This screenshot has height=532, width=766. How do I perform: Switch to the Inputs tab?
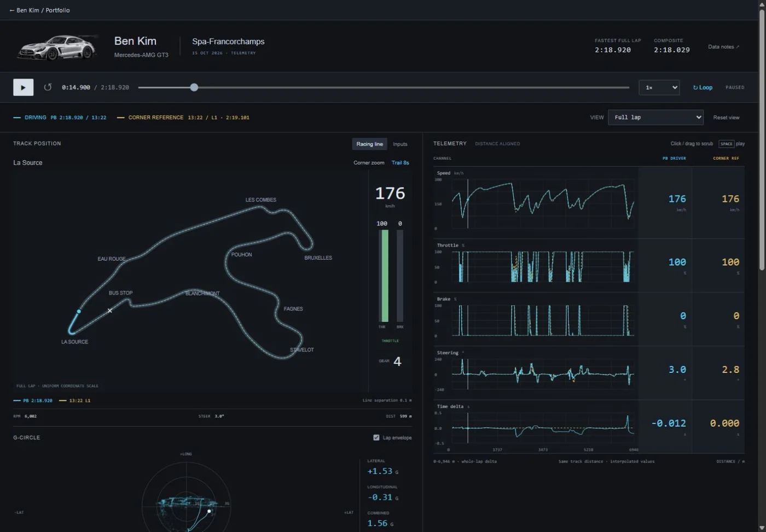point(400,144)
